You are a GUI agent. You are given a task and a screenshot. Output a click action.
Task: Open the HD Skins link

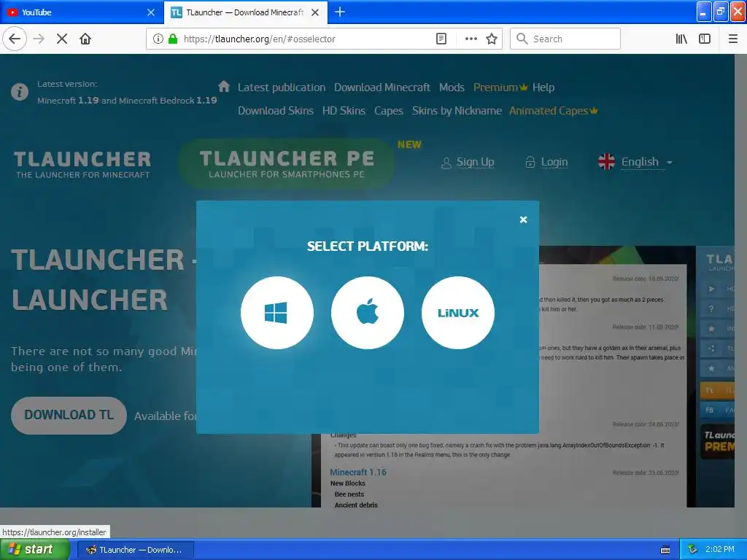344,111
